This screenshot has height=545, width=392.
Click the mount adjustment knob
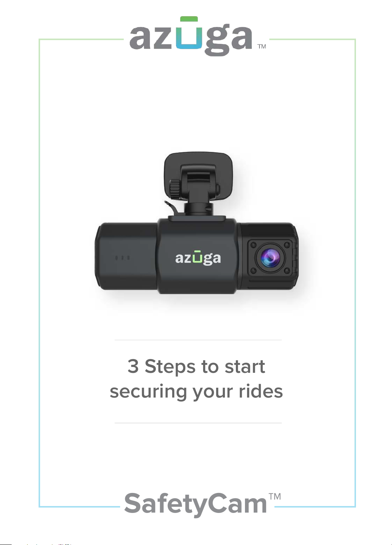pyautogui.click(x=176, y=189)
